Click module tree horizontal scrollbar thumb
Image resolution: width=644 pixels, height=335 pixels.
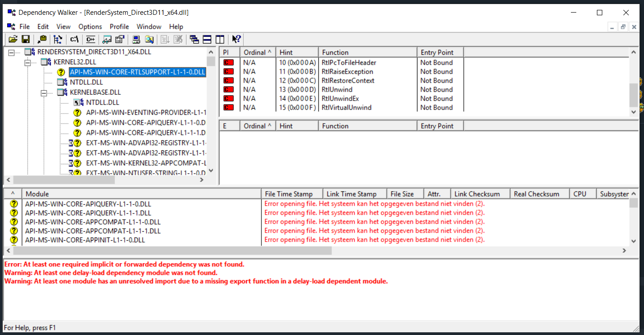coord(64,180)
